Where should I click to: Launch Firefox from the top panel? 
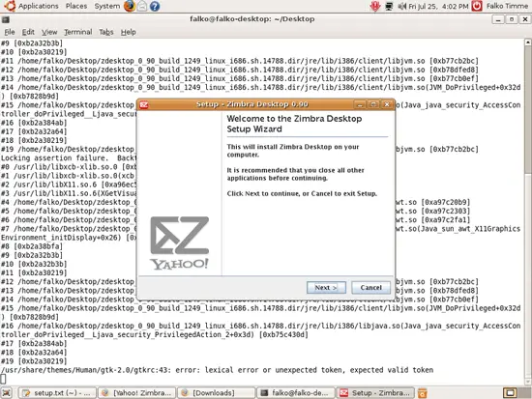(x=130, y=6)
